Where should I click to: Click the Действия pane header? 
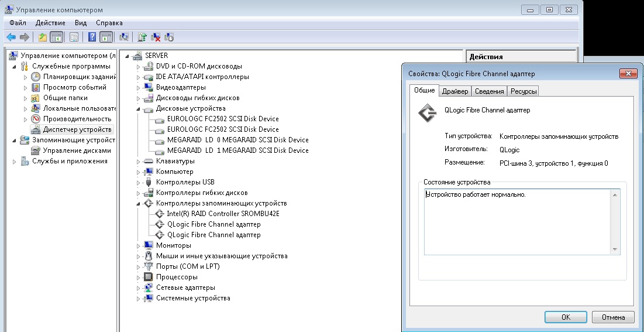(x=521, y=57)
